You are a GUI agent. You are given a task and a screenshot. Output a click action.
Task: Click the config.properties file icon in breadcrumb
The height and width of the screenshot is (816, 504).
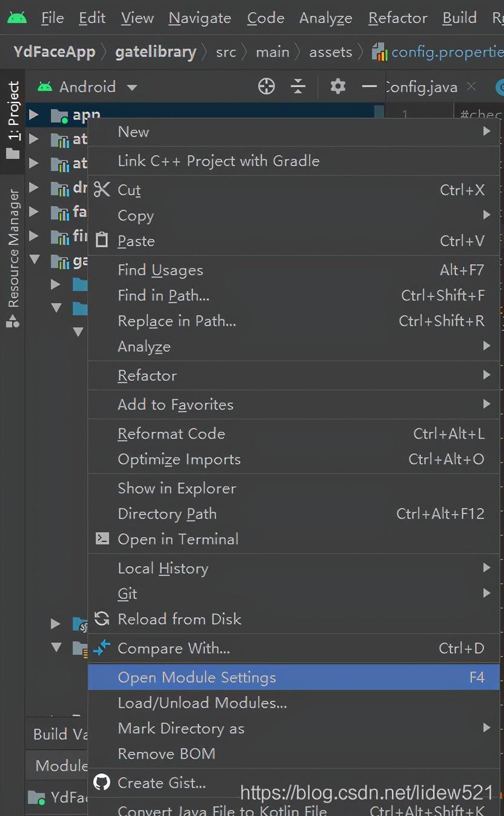click(x=380, y=52)
